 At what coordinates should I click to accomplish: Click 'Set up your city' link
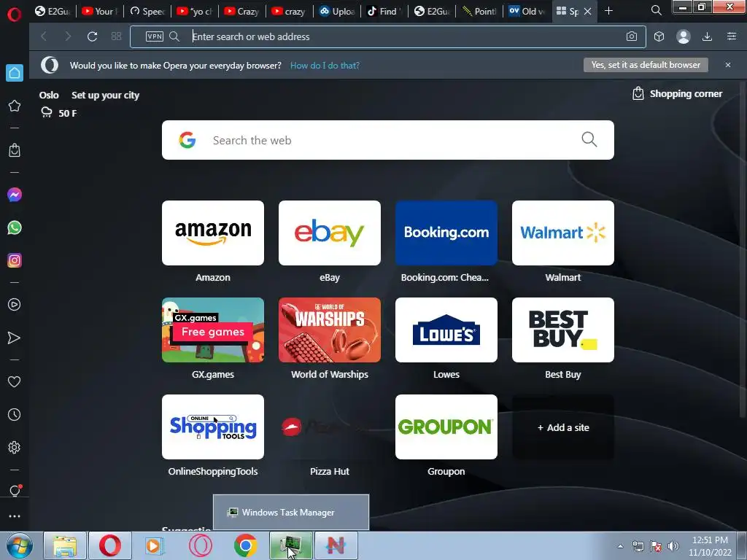pyautogui.click(x=105, y=96)
